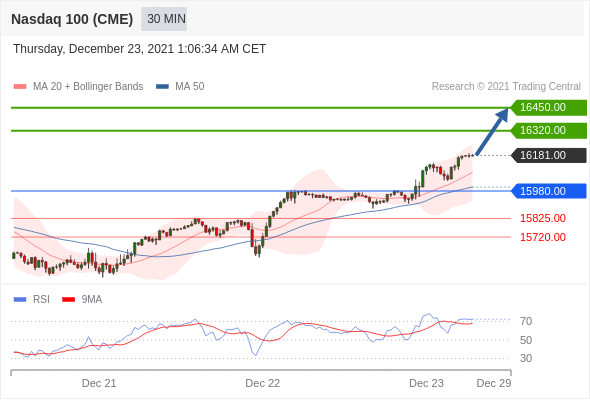Click the red 15720.00 support level
590x400 pixels.
pos(543,237)
